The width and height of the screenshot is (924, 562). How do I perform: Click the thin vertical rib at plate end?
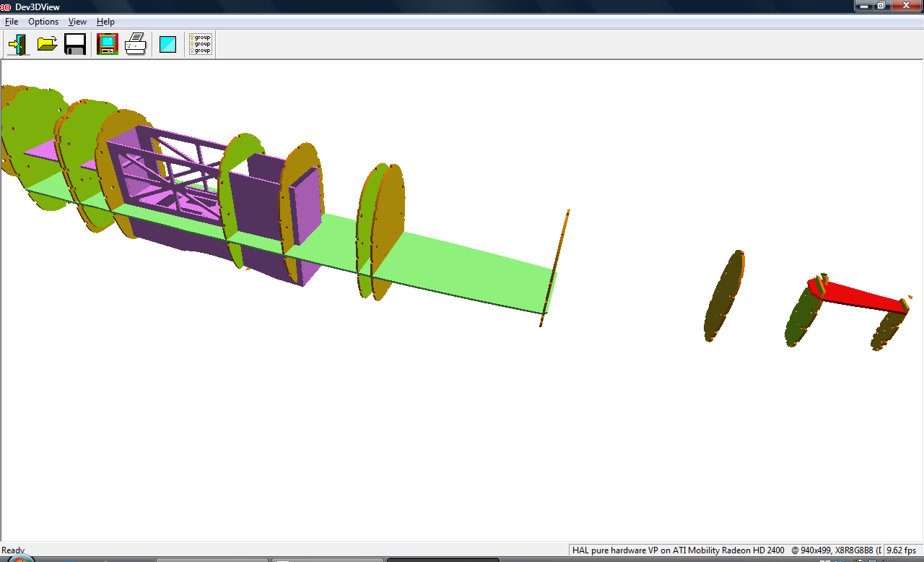click(x=555, y=267)
